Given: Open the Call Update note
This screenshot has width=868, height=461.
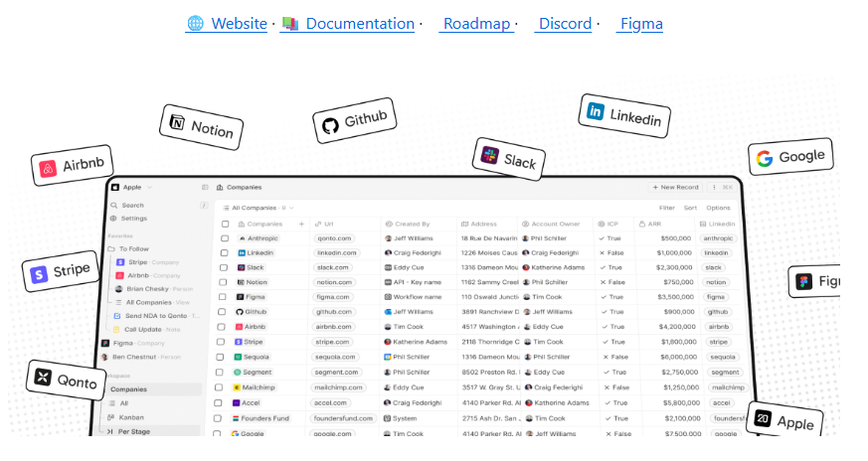Looking at the screenshot, I should click(x=147, y=329).
